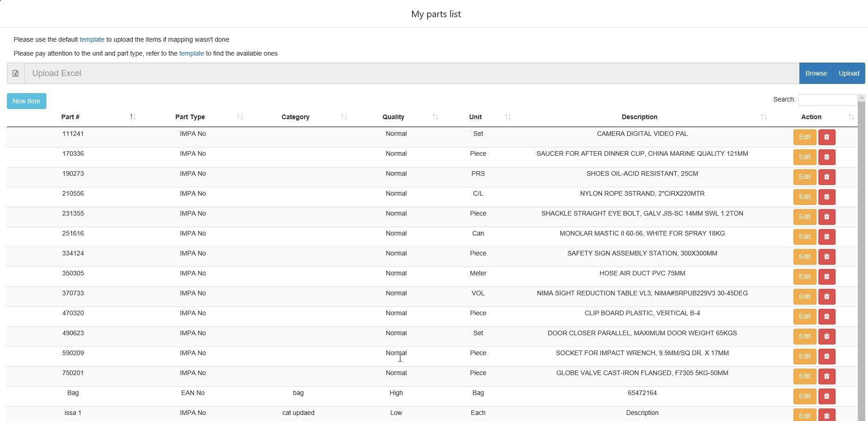Image resolution: width=868 pixels, height=421 pixels.
Task: Delete part 111241 with the trash icon
Action: [827, 137]
